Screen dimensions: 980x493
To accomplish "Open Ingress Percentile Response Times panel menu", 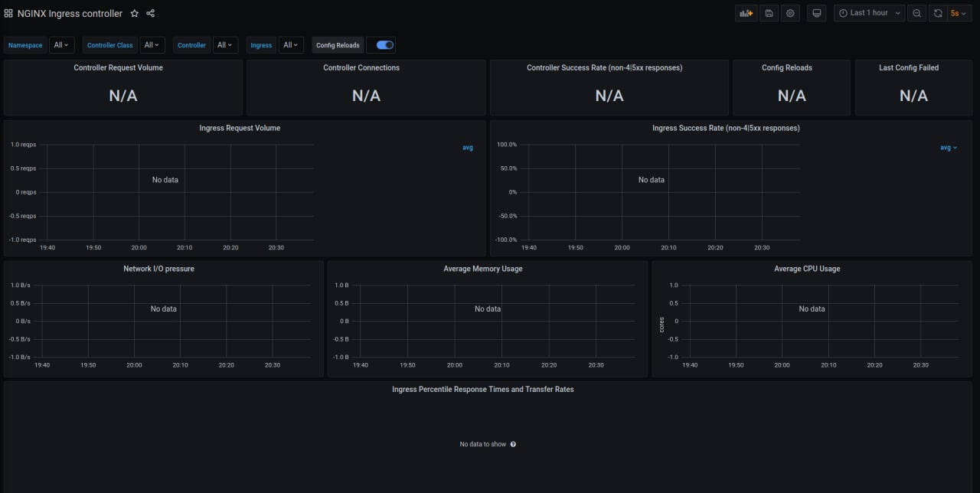I will click(483, 389).
